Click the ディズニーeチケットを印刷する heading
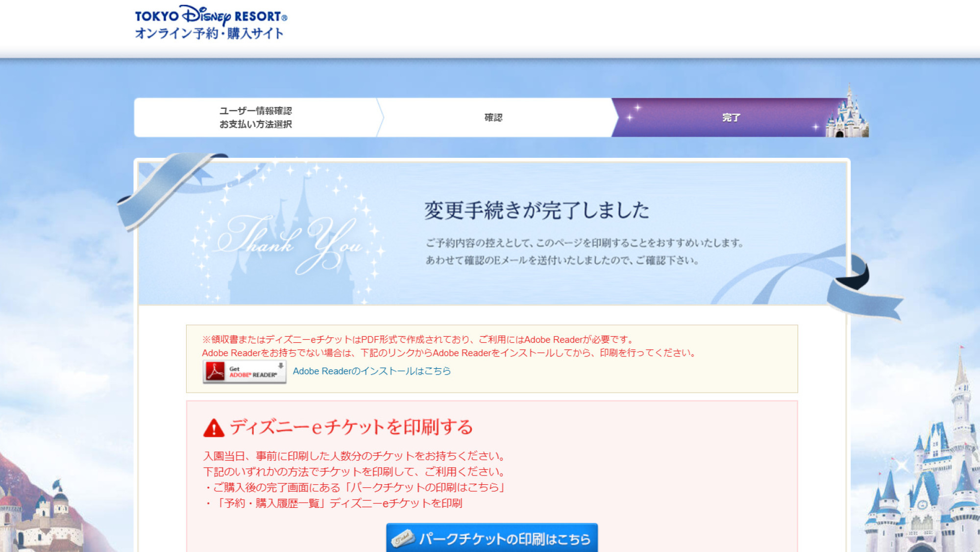Image resolution: width=980 pixels, height=552 pixels. (x=351, y=427)
